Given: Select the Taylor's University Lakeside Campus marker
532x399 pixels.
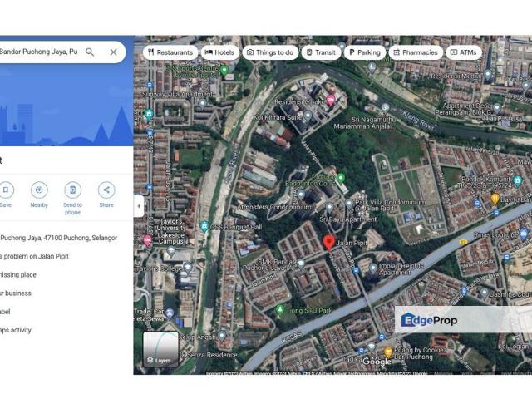Looking at the screenshot, I should coord(147,241).
